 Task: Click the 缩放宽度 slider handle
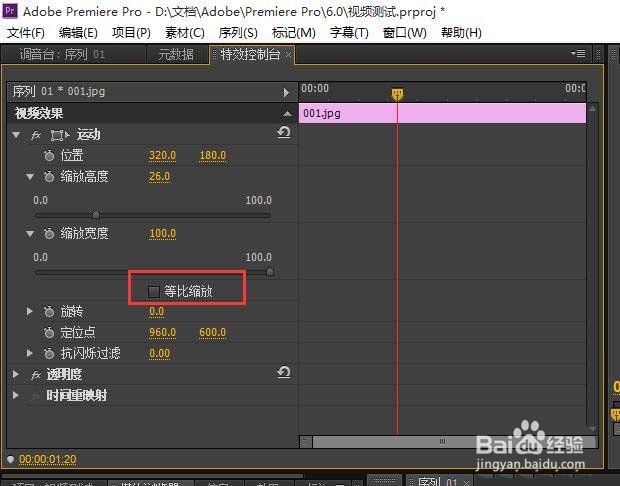coord(270,272)
